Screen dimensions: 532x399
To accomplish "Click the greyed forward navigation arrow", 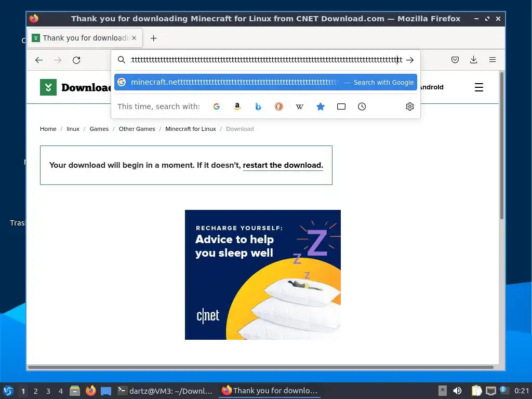I will coord(58,60).
